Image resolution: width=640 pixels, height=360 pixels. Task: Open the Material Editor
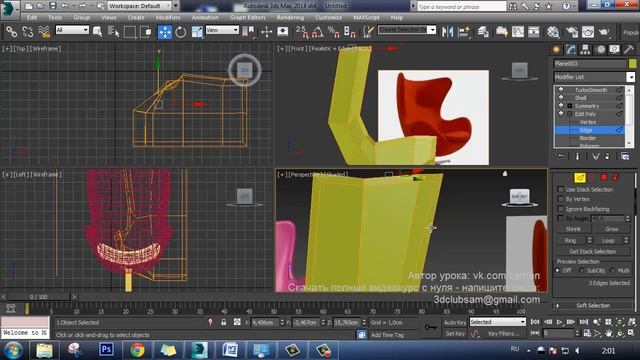(553, 31)
